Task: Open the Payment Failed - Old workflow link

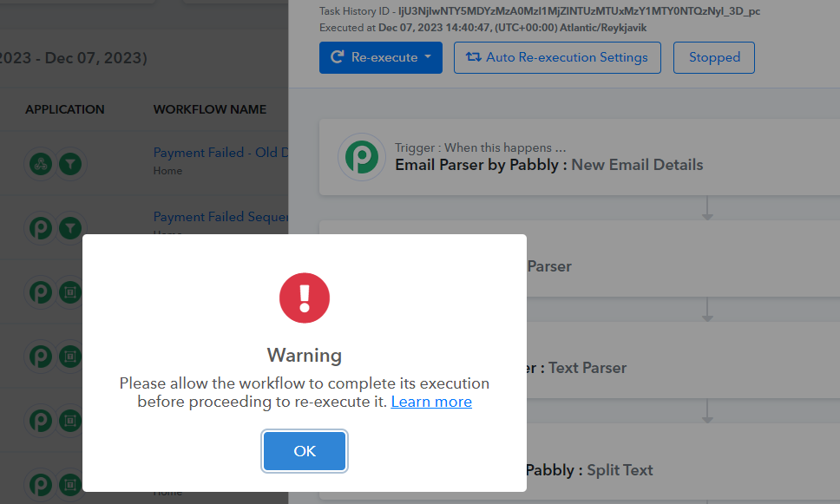Action: [x=220, y=153]
